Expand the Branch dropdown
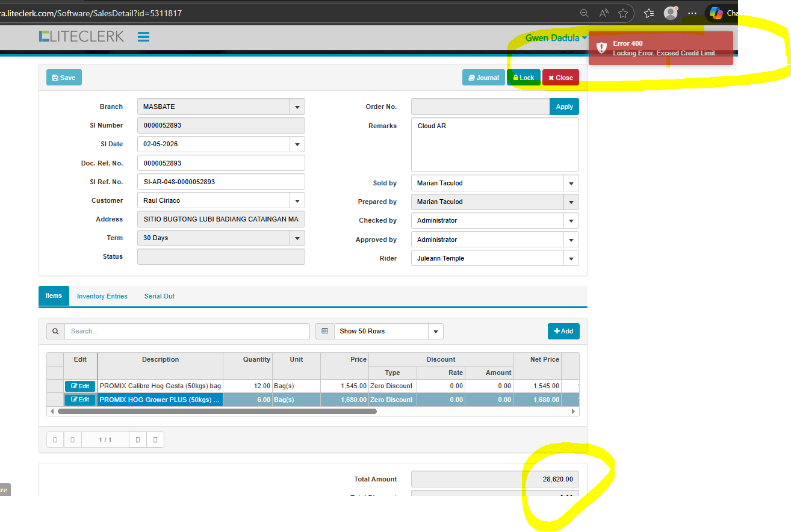Screen dimensions: 791x532 [297, 107]
